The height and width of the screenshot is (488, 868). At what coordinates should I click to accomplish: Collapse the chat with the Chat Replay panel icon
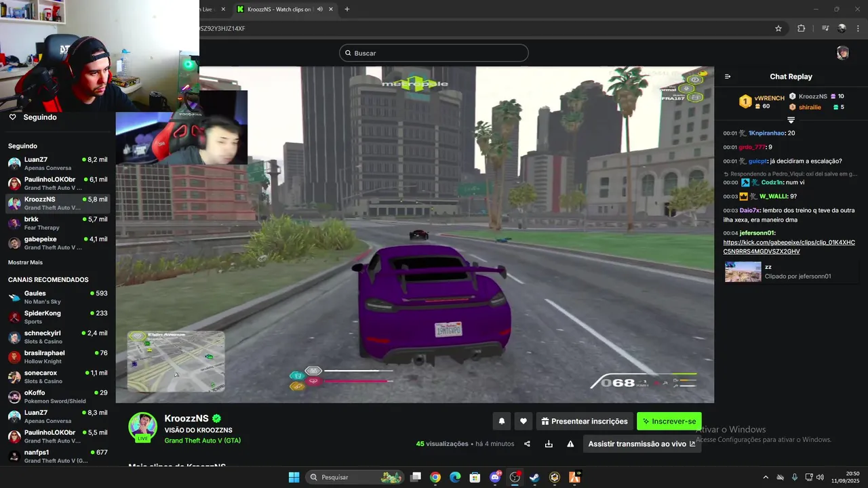pos(728,77)
